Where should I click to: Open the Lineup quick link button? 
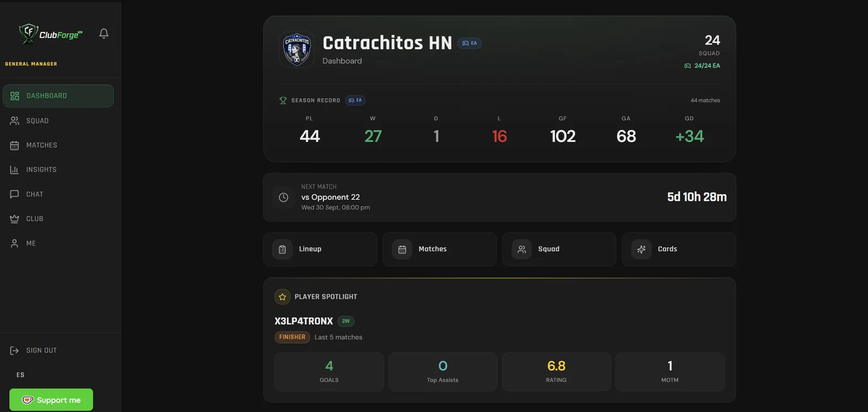[320, 249]
